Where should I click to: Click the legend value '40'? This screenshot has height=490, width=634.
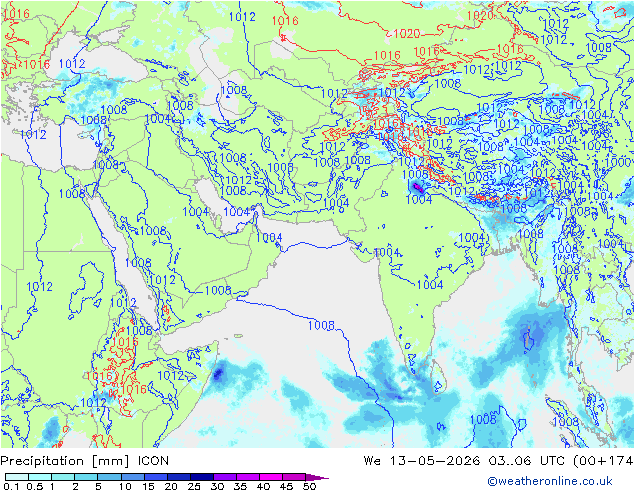pyautogui.click(x=263, y=486)
